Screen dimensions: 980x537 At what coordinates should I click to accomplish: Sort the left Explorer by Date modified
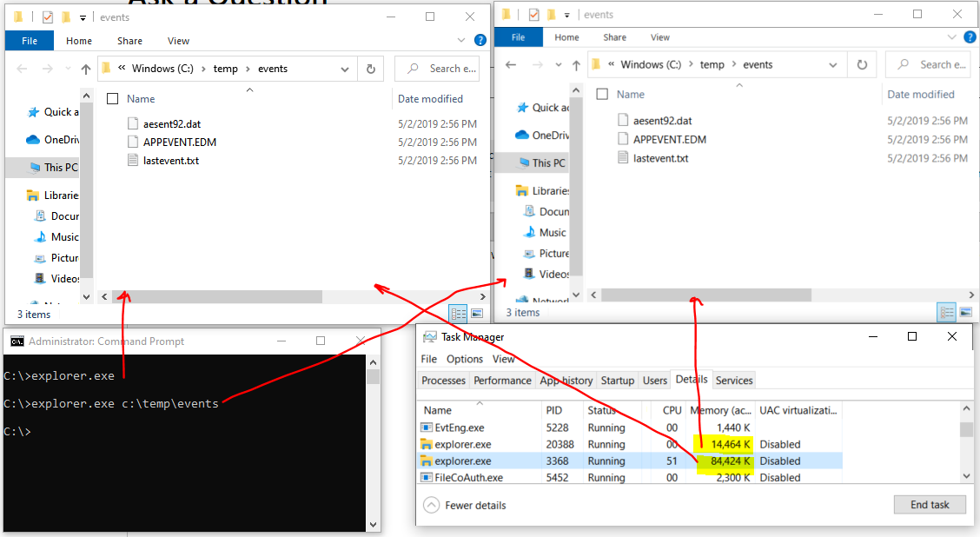430,99
